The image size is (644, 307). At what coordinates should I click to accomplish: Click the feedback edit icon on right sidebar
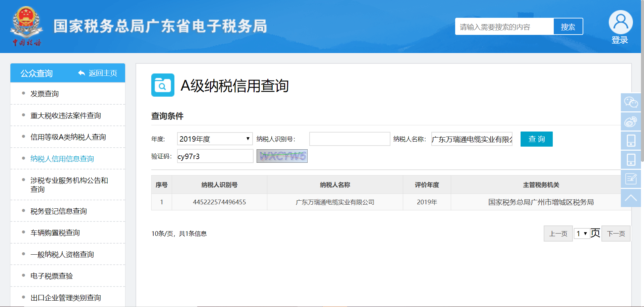pyautogui.click(x=631, y=179)
